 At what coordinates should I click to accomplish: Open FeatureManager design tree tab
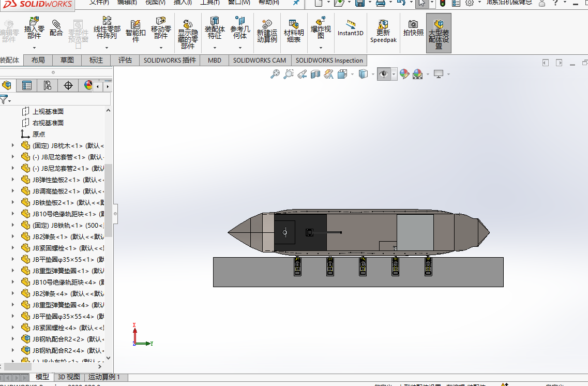pyautogui.click(x=7, y=85)
